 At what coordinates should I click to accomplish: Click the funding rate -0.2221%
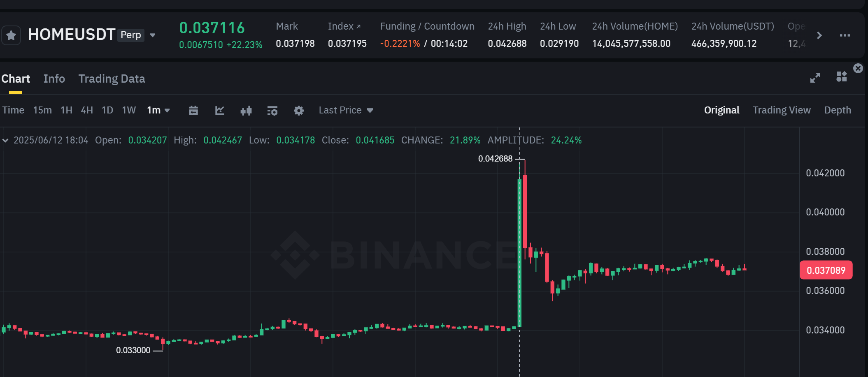pyautogui.click(x=400, y=44)
